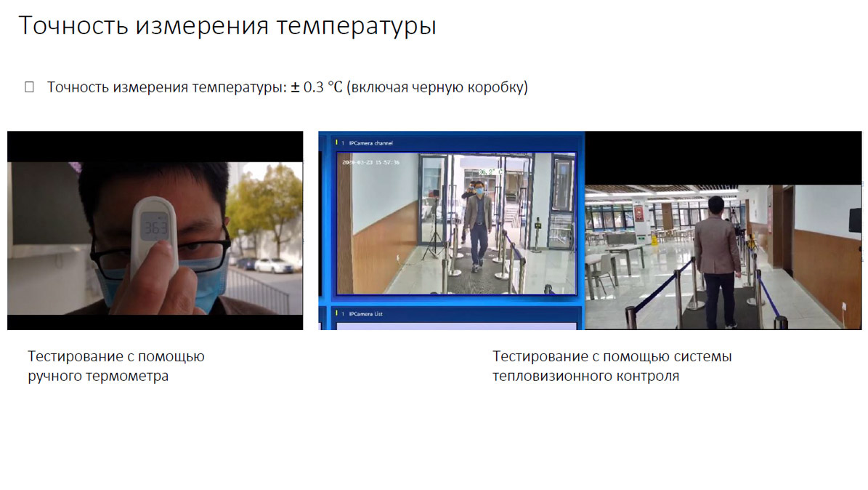Click the slide title 'Точность измерения температуры'
This screenshot has width=868, height=490.
[x=227, y=25]
